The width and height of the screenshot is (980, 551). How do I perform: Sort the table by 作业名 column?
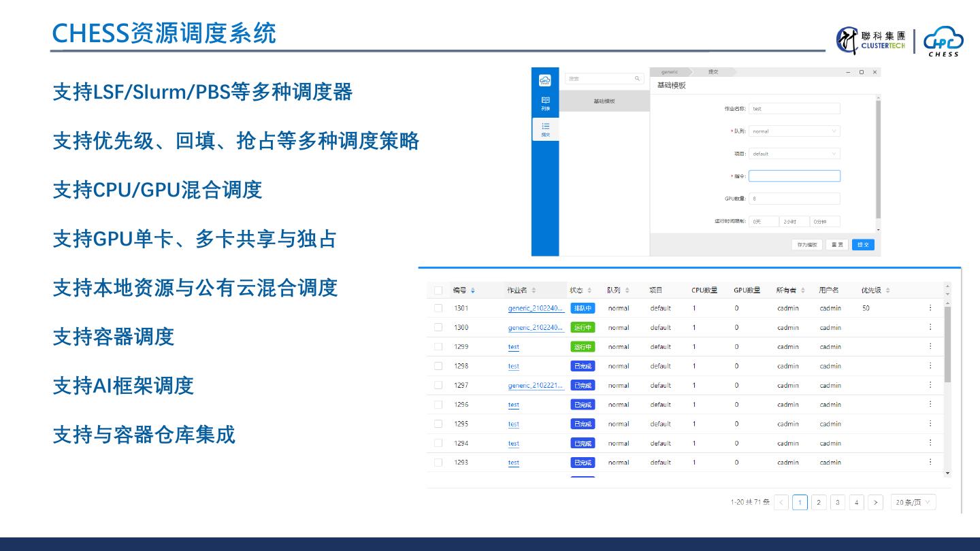534,290
